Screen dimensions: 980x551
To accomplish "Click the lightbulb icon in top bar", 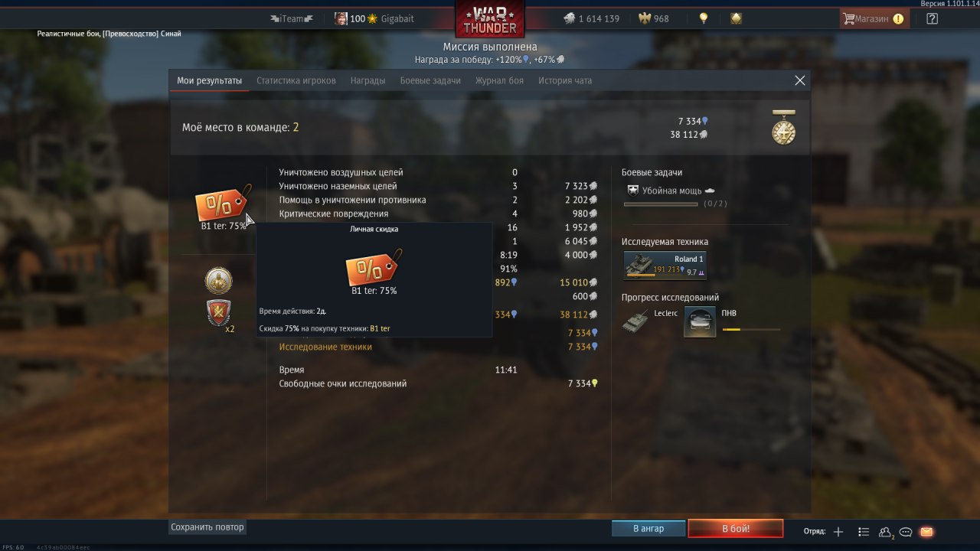I will tap(704, 18).
